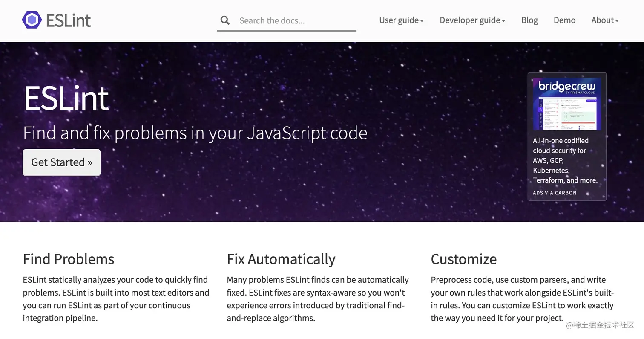The width and height of the screenshot is (644, 339).
Task: Click the Customize heading
Action: 463,259
